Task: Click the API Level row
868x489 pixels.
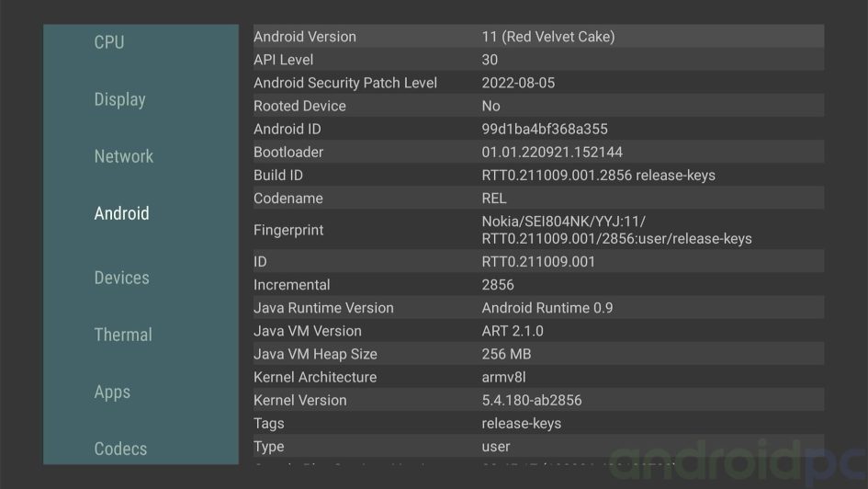Action: tap(537, 60)
